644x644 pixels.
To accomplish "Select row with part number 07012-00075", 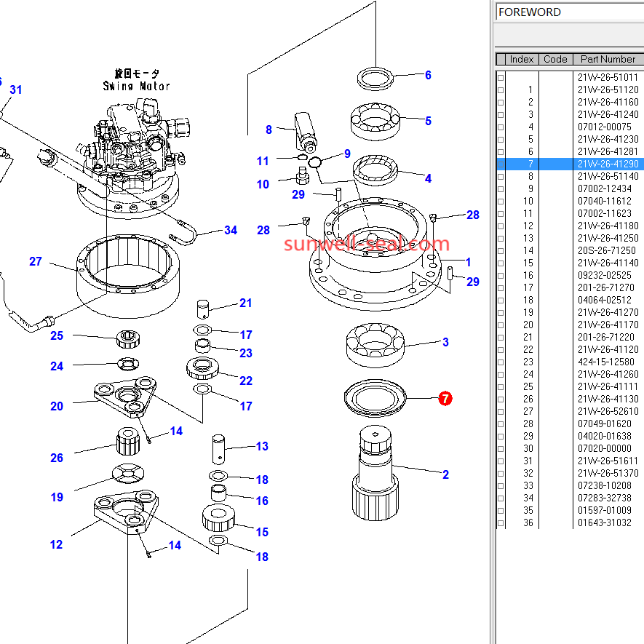I will point(604,127).
